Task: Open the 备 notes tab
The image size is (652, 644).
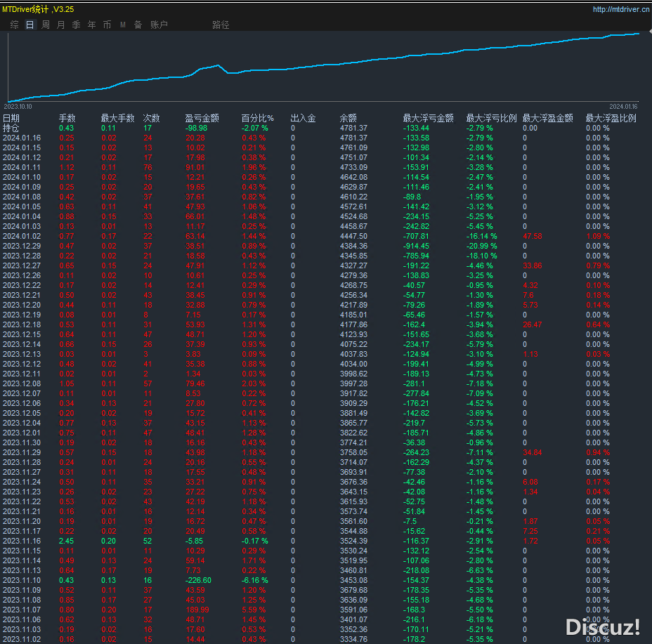Action: pyautogui.click(x=138, y=25)
